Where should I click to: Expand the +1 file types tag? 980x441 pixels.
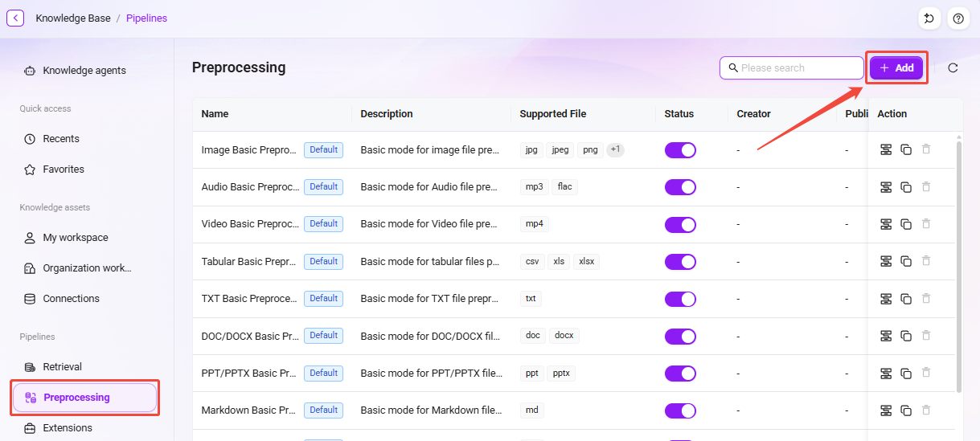[615, 149]
